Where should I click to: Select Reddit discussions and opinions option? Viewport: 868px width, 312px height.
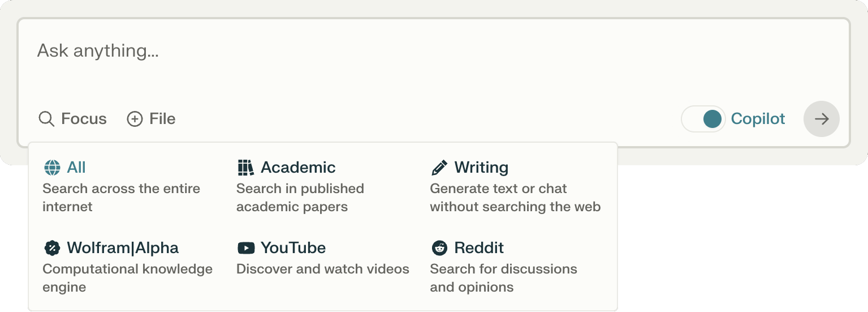coord(504,267)
